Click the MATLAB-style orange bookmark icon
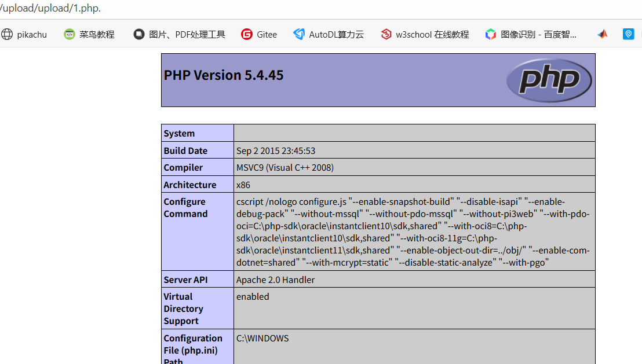This screenshot has width=642, height=364. 602,34
